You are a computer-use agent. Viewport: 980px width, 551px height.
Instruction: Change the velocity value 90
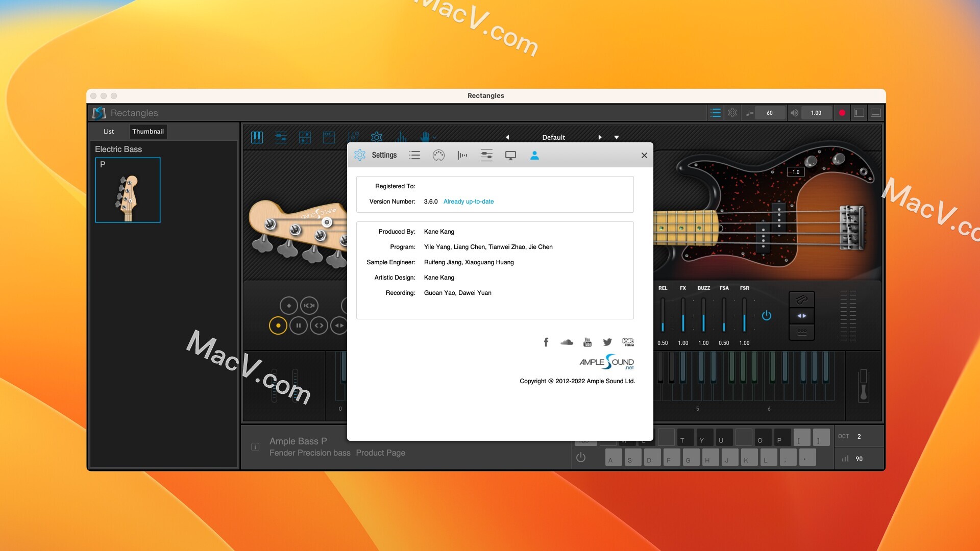click(859, 459)
